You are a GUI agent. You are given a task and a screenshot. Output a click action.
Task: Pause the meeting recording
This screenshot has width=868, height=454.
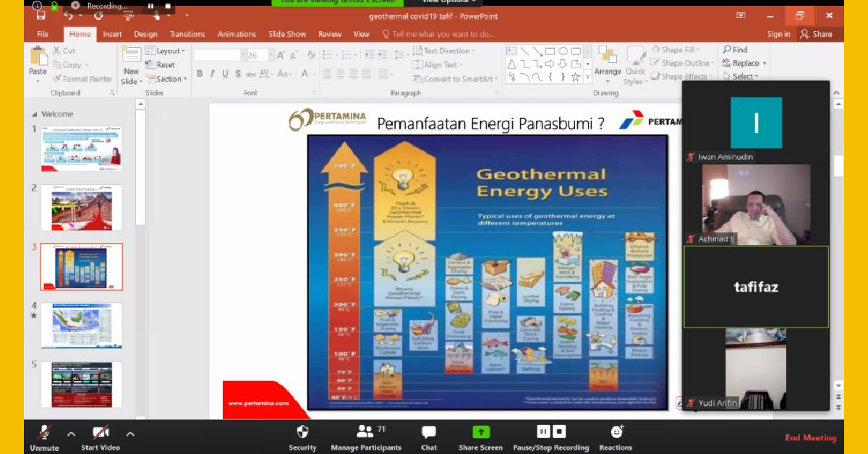(544, 431)
